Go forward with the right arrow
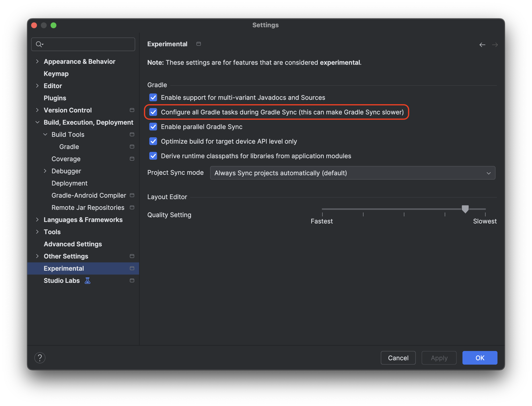532x406 pixels. pos(495,45)
